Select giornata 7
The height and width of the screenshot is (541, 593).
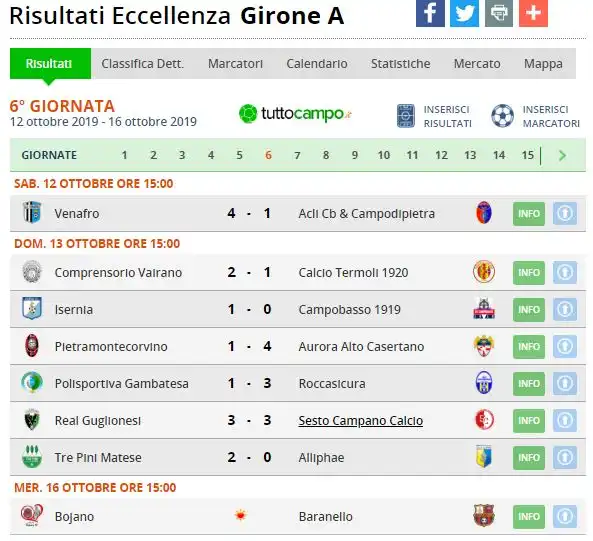pos(297,155)
